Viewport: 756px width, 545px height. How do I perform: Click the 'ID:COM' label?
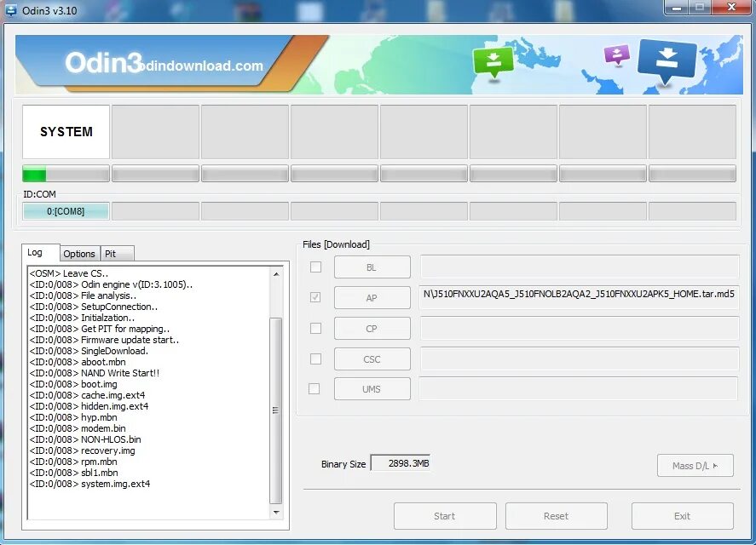click(x=39, y=194)
